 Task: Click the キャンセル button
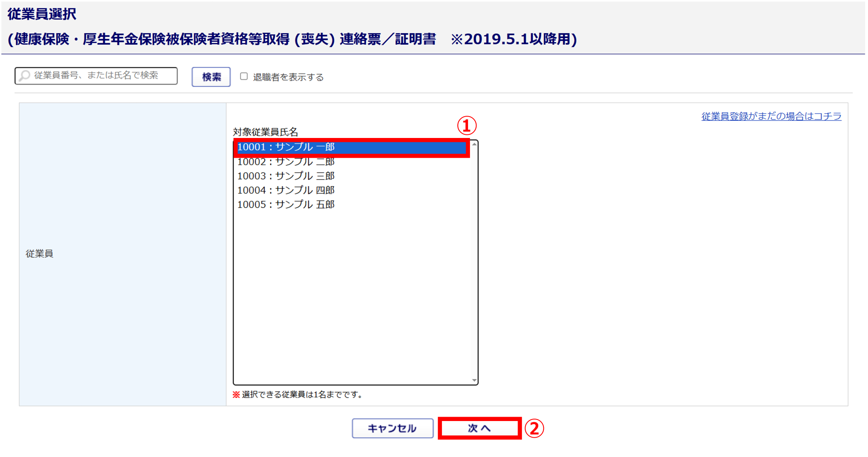coord(393,428)
